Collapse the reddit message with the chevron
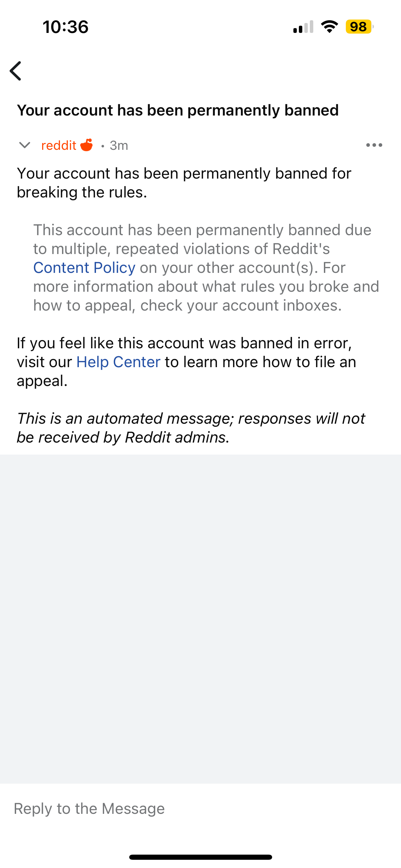Image resolution: width=401 pixels, height=868 pixels. (25, 145)
